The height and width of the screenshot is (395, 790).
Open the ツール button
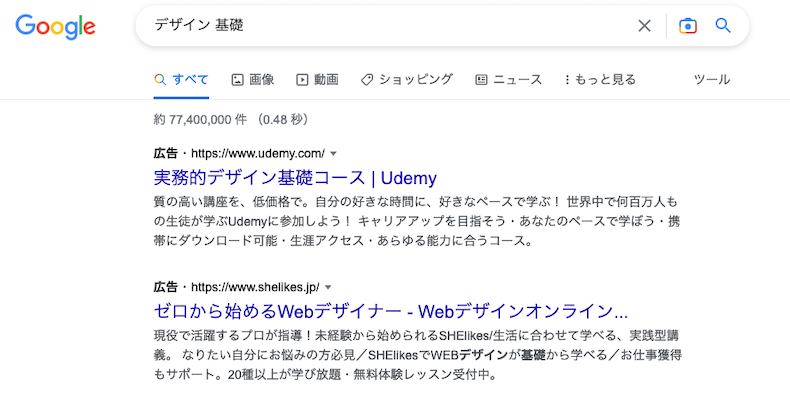pos(712,80)
